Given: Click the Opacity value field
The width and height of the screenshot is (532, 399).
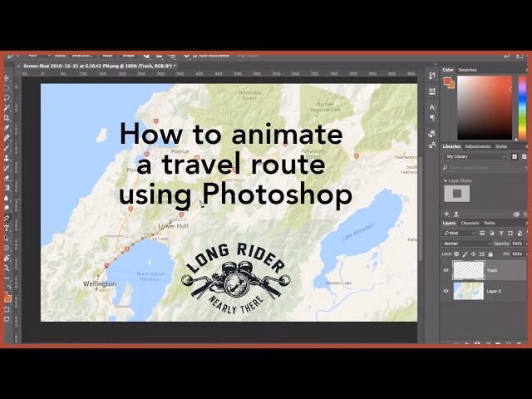Looking at the screenshot, I should click(x=519, y=244).
